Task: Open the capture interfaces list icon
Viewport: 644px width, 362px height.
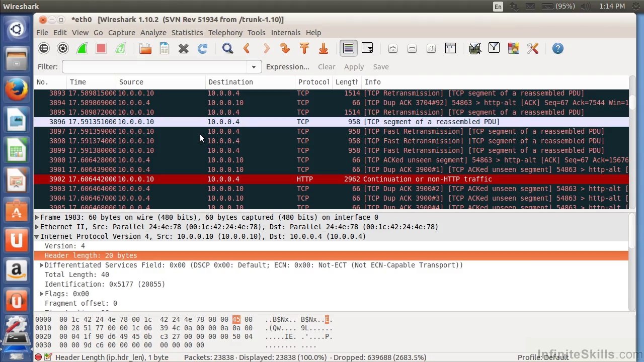Action: 44,48
